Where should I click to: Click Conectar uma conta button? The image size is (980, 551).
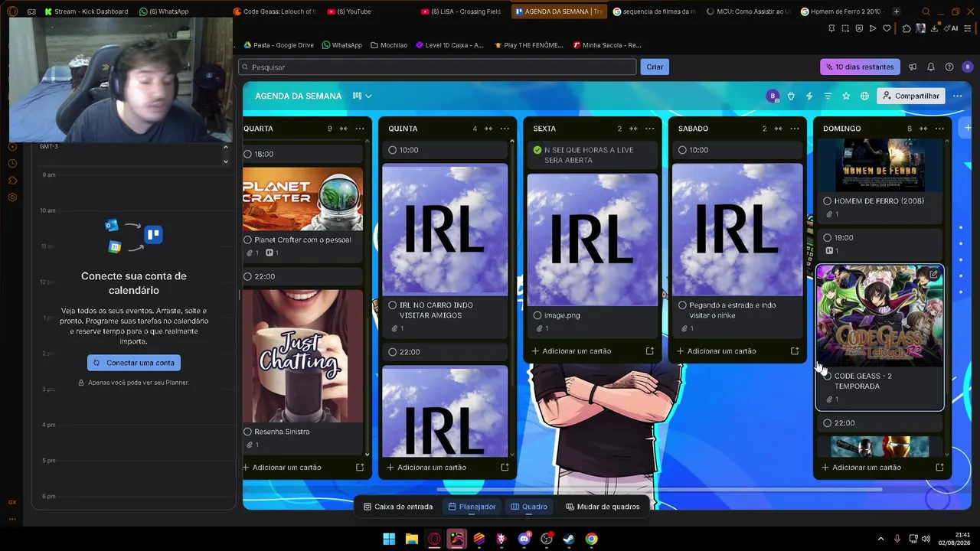coord(134,363)
